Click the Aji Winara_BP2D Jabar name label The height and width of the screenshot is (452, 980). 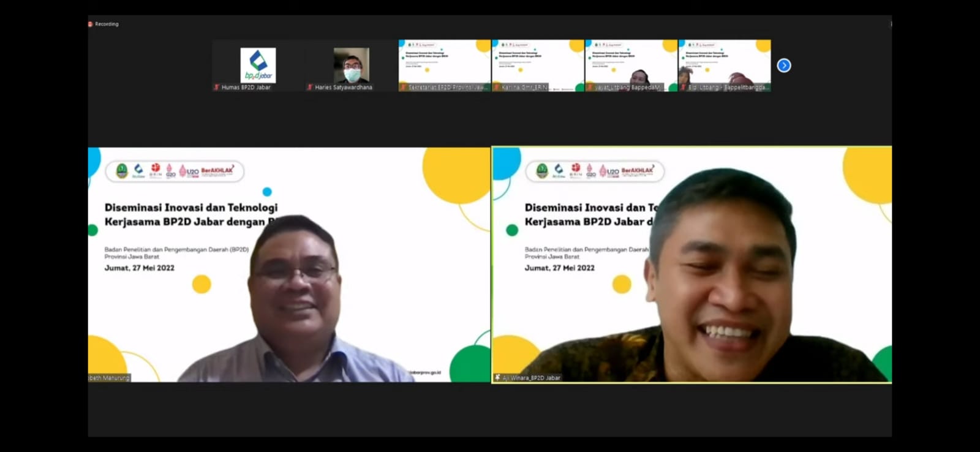(x=532, y=378)
